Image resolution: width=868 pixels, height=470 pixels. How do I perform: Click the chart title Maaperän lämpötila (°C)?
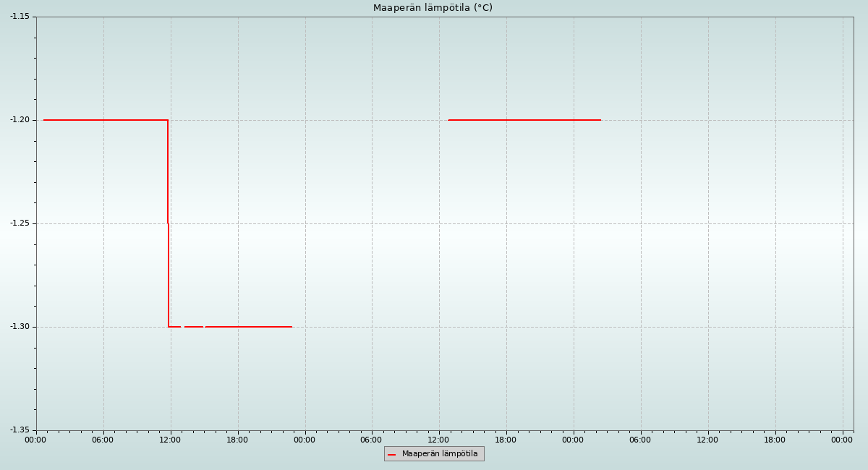(x=433, y=8)
